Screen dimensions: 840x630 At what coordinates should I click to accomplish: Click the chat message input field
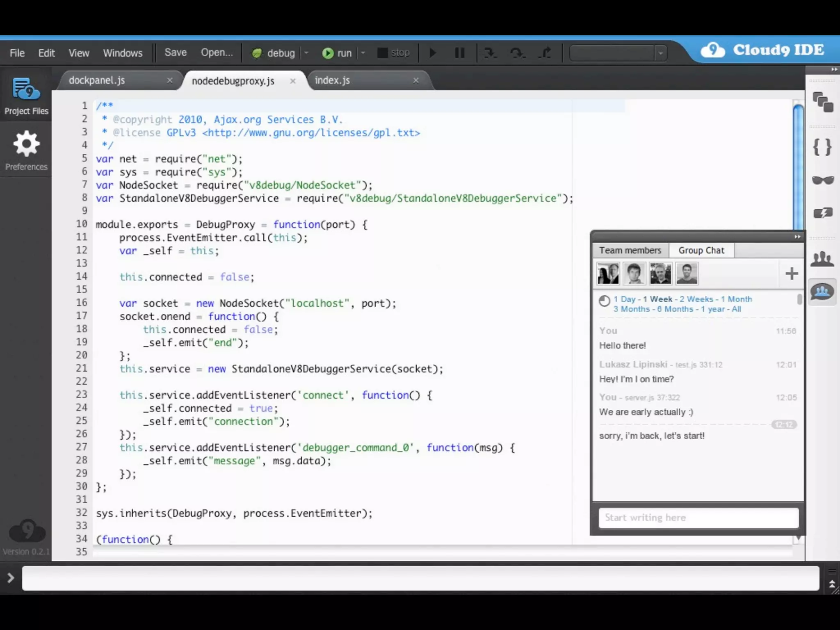tap(698, 518)
